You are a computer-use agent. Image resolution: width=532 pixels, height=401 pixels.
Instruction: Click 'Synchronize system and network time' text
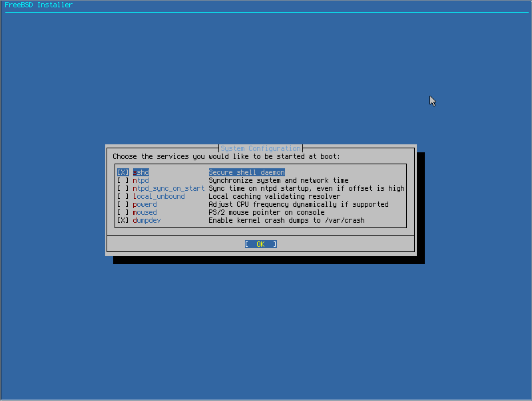(278, 180)
